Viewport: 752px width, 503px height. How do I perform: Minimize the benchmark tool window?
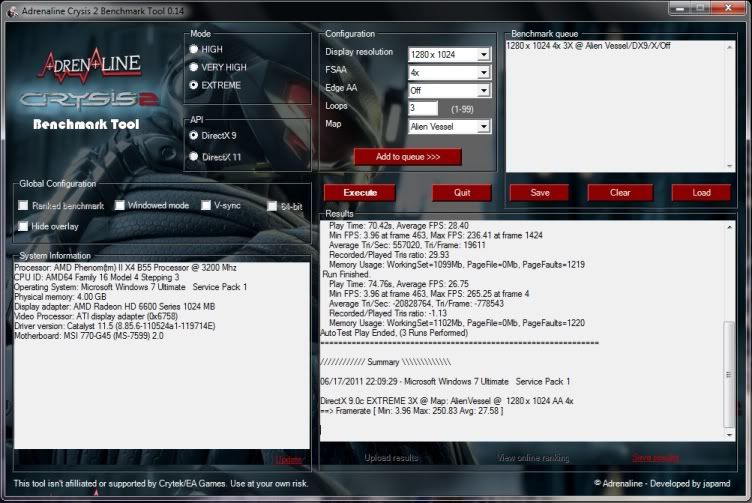tap(680, 8)
